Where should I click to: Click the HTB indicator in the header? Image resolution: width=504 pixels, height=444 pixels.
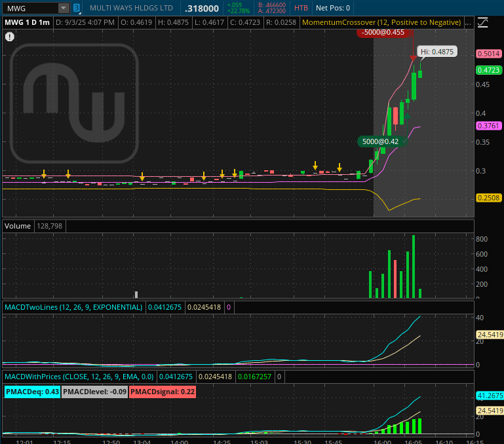pyautogui.click(x=301, y=8)
